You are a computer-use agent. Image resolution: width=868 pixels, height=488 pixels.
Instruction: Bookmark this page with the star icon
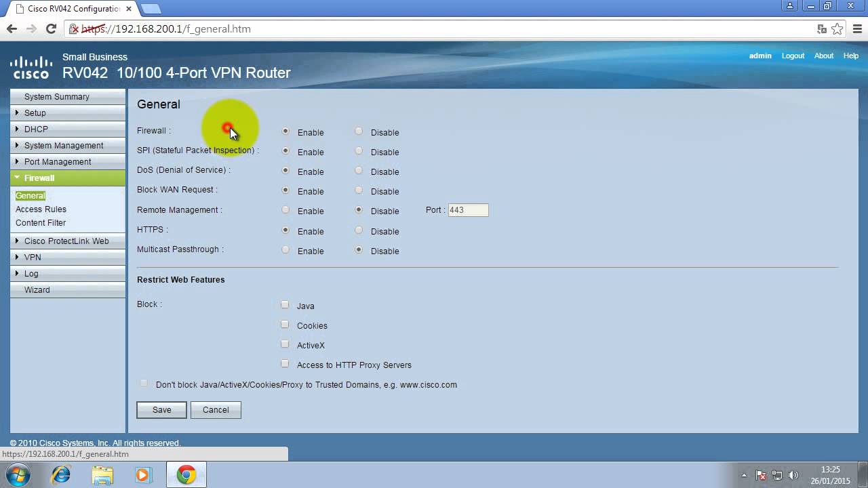[837, 29]
